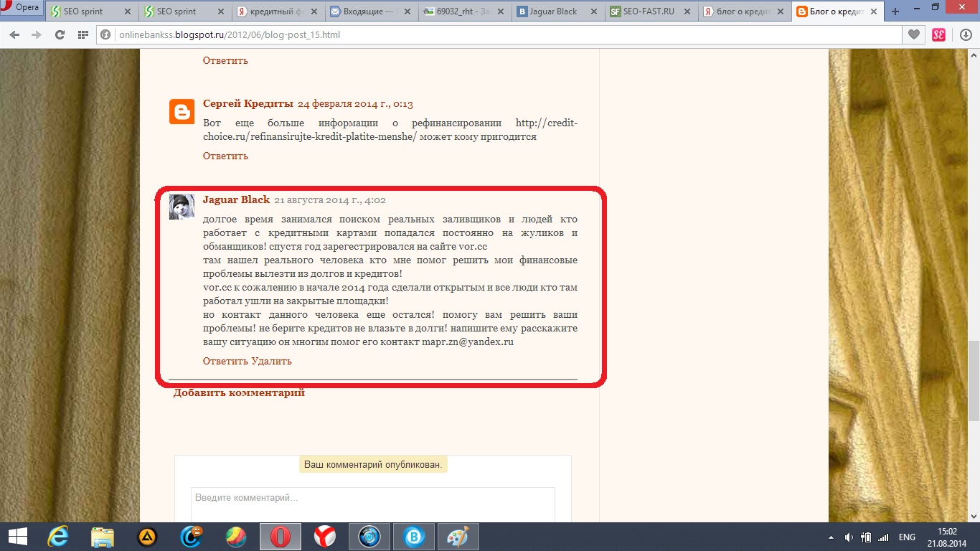This screenshot has height=551, width=980.
Task: Reload the current page
Action: point(60,34)
